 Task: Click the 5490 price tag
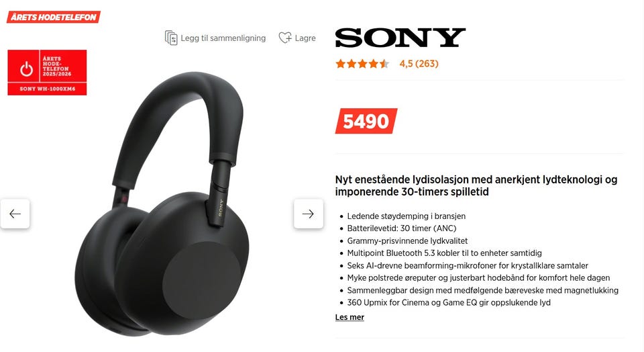[366, 121]
